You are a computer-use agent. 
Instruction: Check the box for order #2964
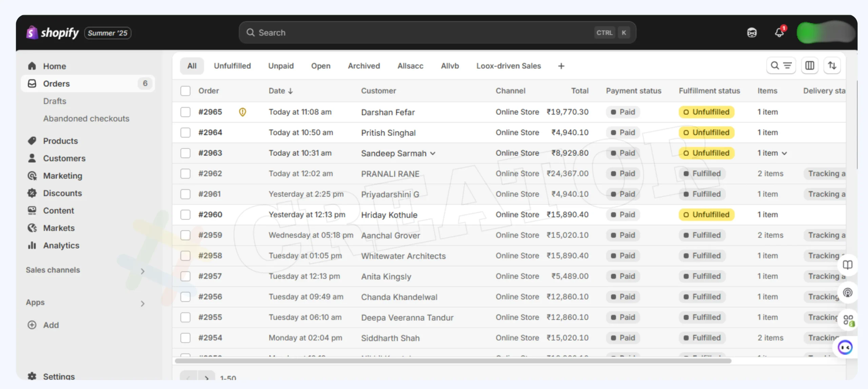(x=185, y=132)
